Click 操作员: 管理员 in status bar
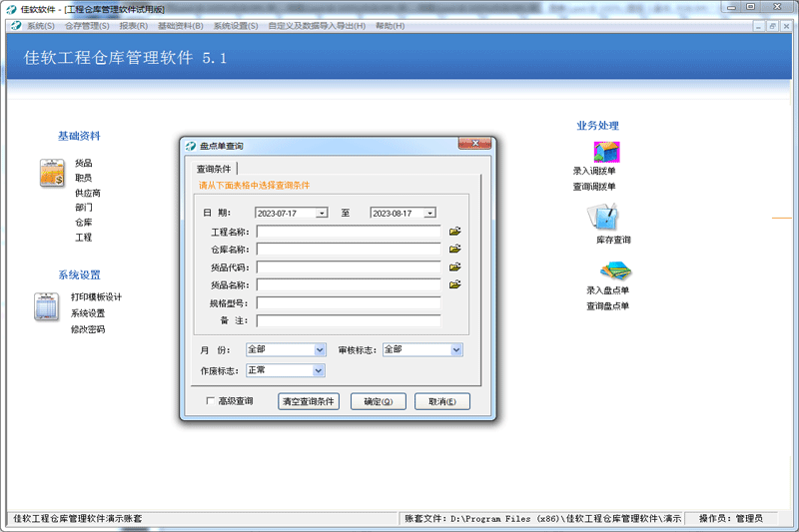Screen dimensions: 799x532 (x=731, y=519)
